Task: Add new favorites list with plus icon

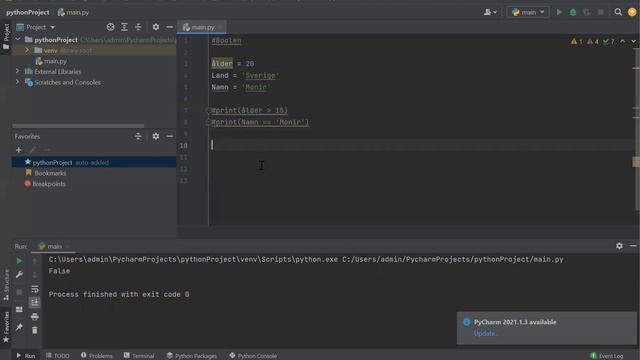Action: [18, 150]
